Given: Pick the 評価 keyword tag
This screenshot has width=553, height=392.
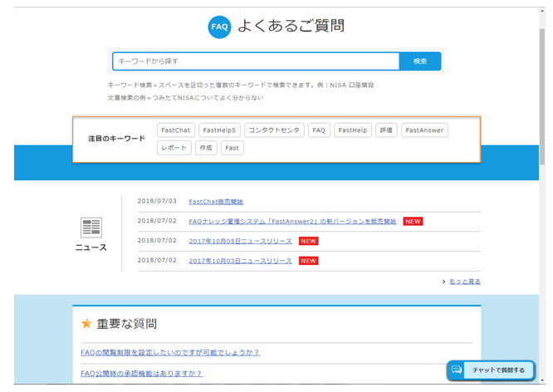Looking at the screenshot, I should pos(385,130).
